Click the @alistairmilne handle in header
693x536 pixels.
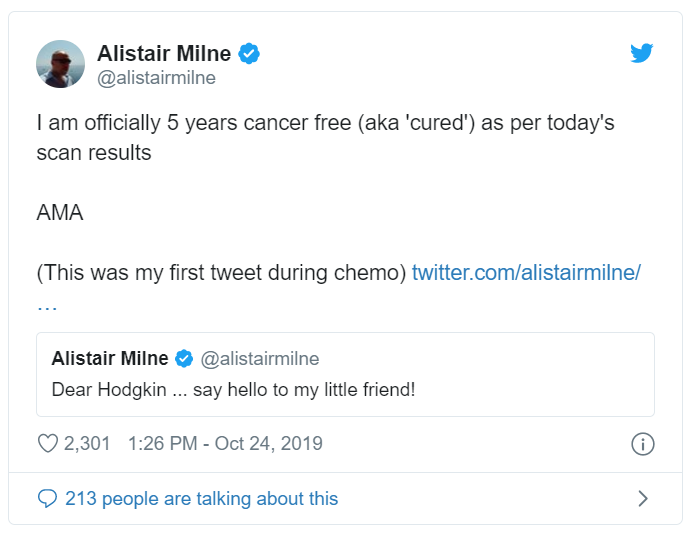[x=156, y=78]
